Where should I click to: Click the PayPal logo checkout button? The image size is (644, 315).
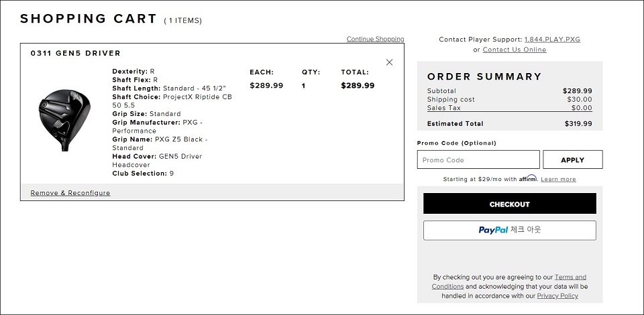(x=509, y=230)
